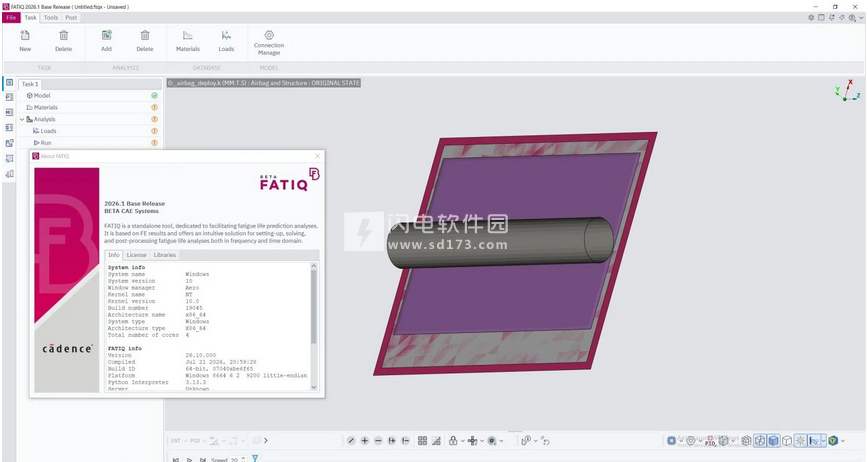The image size is (868, 462).
Task: Create a New task
Action: pos(25,41)
